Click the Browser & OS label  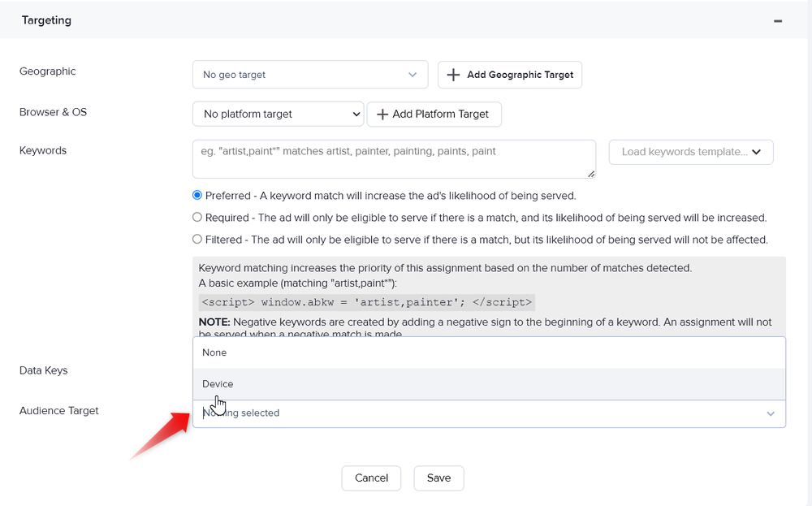53,112
